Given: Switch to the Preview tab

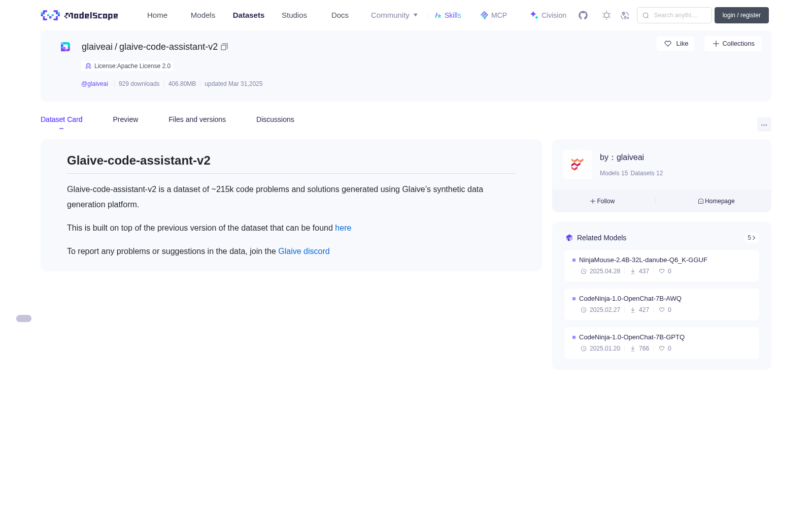Looking at the screenshot, I should click(x=125, y=119).
